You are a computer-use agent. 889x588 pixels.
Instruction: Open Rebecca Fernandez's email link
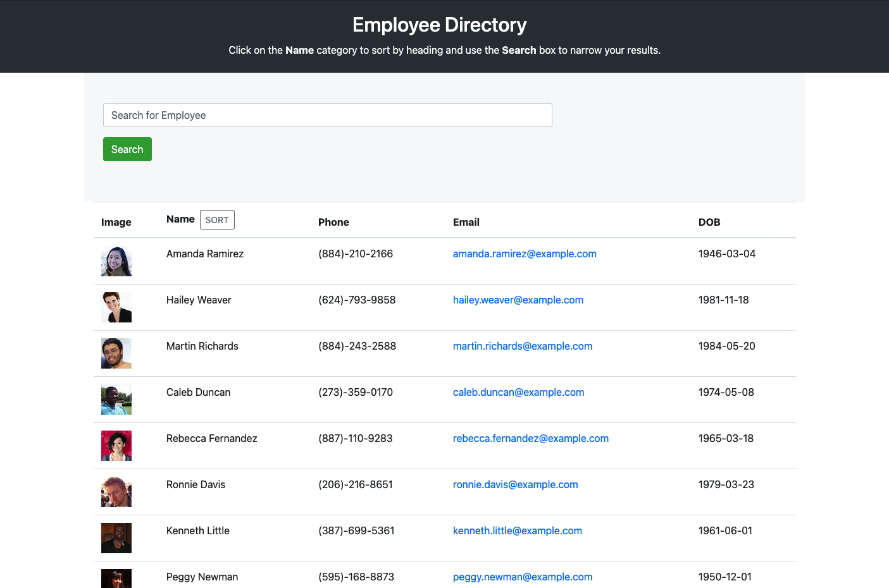point(531,438)
